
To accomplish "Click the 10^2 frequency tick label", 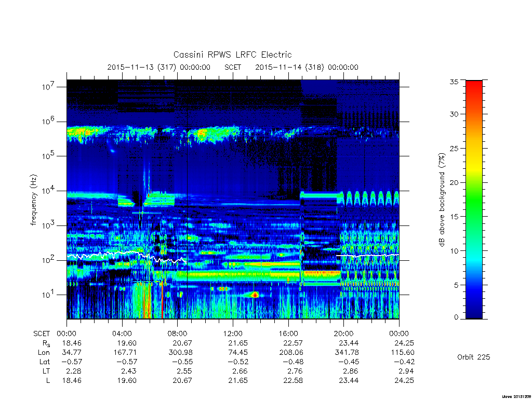I will tap(48, 260).
